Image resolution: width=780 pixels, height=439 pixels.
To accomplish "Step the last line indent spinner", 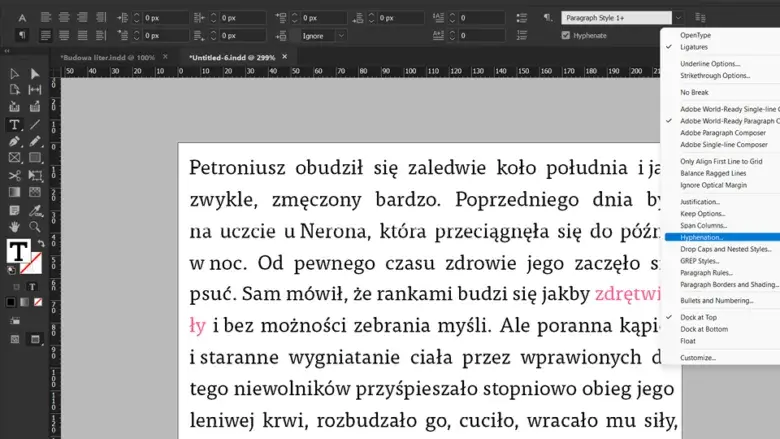I will tap(213, 36).
